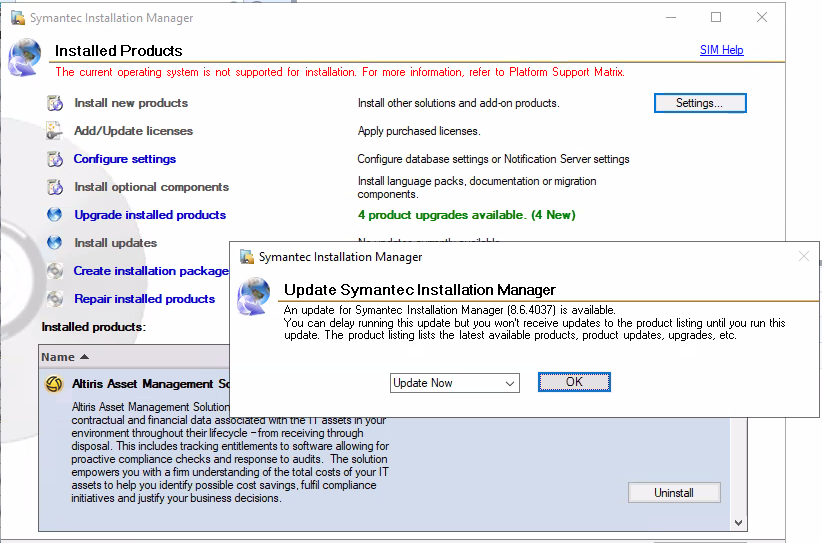Click the Repair installed products icon
The width and height of the screenshot is (822, 543).
(x=54, y=299)
